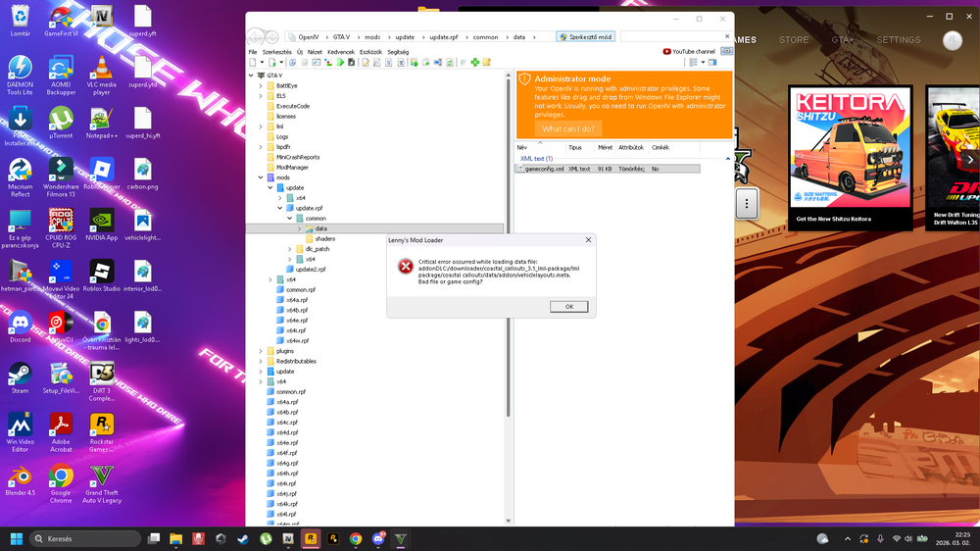Image resolution: width=980 pixels, height=551 pixels.
Task: Click next arrow on launcher news carousel
Action: pyautogui.click(x=970, y=159)
